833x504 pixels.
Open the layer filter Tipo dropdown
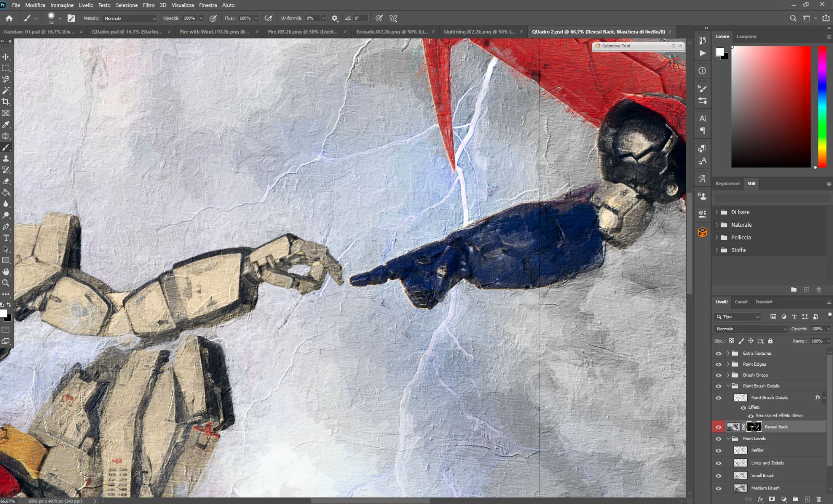(738, 317)
